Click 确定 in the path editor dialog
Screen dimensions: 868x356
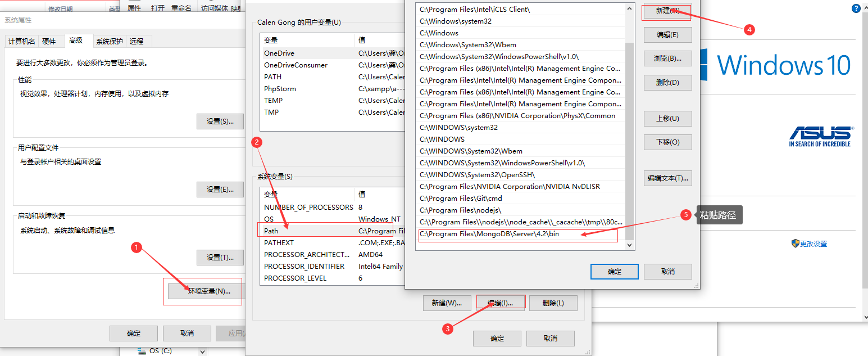coord(615,272)
